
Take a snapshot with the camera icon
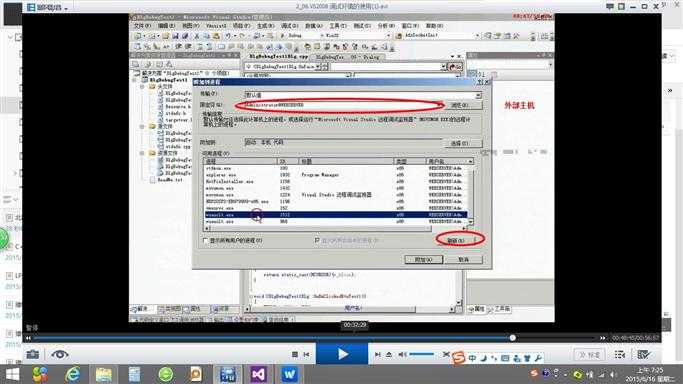pos(33,355)
